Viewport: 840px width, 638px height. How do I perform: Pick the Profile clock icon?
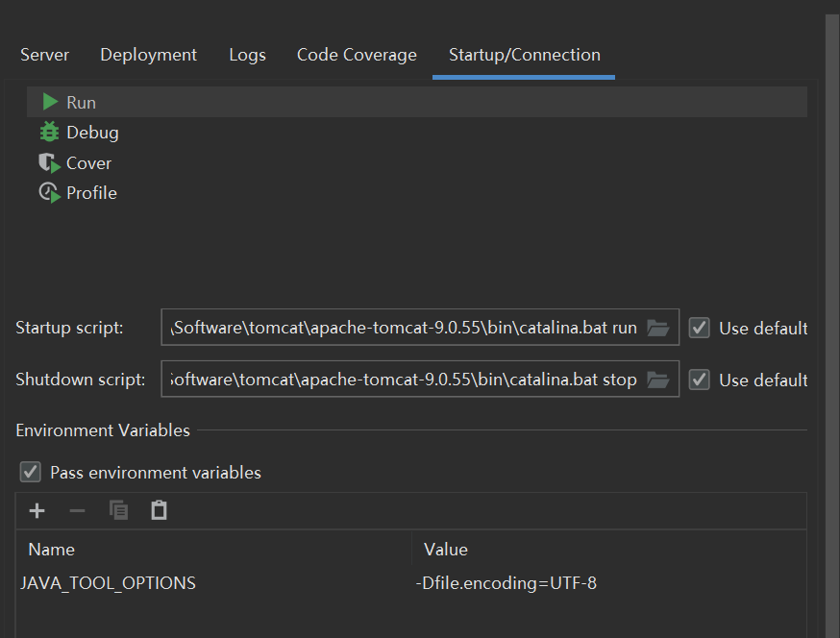click(x=50, y=193)
